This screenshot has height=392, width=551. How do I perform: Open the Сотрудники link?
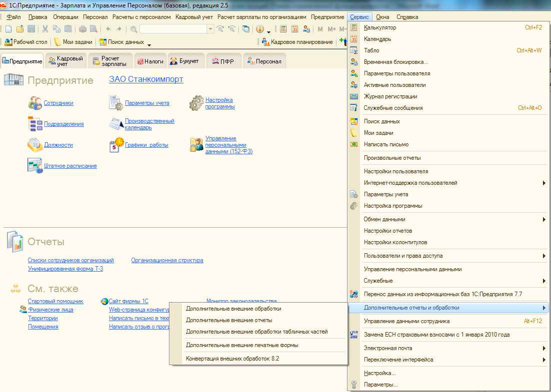[58, 103]
